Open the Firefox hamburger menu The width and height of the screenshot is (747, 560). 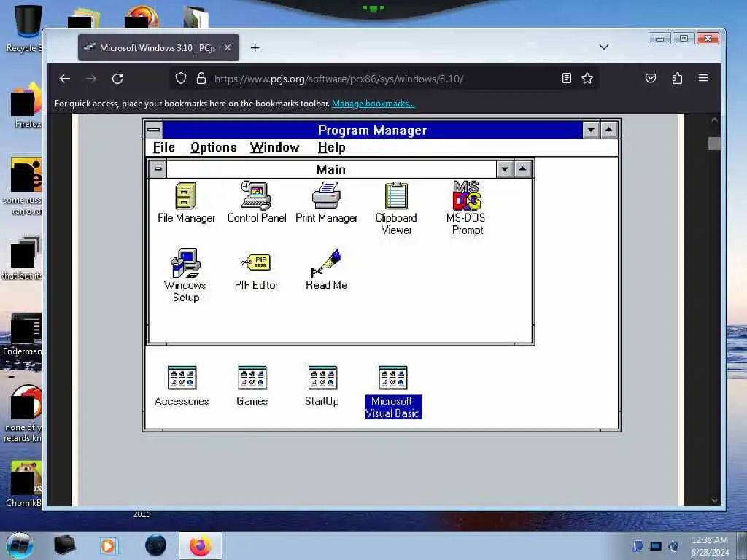point(703,78)
